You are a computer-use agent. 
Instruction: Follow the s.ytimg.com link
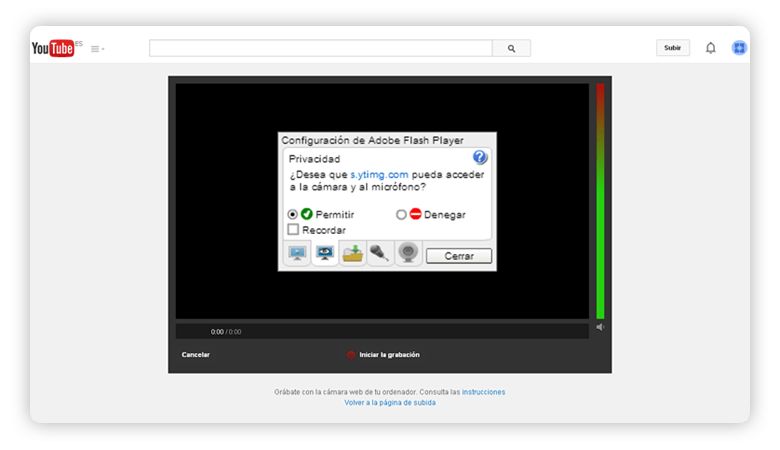pos(379,175)
